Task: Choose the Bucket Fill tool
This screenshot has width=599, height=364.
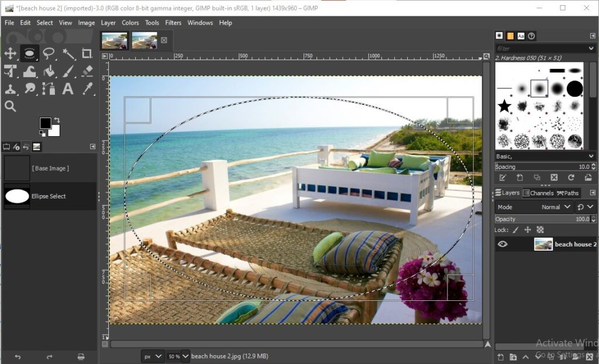Action: pyautogui.click(x=49, y=71)
